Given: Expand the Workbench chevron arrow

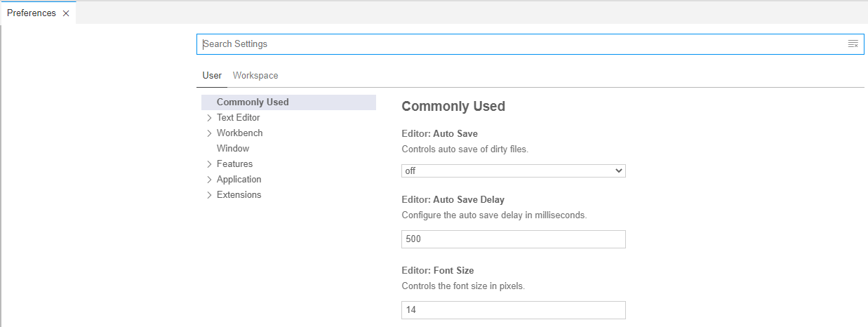Looking at the screenshot, I should click(209, 133).
